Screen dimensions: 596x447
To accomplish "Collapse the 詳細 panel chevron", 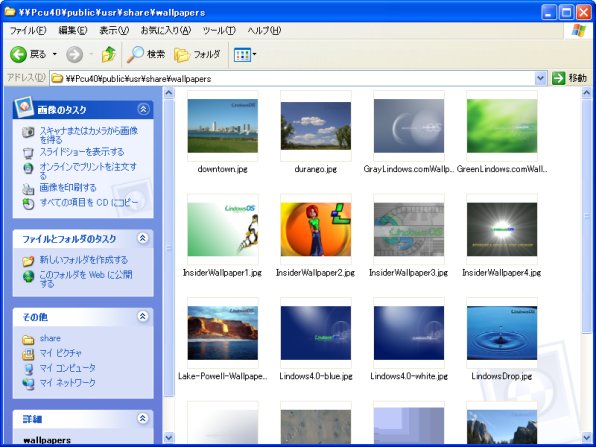I will pyautogui.click(x=143, y=418).
